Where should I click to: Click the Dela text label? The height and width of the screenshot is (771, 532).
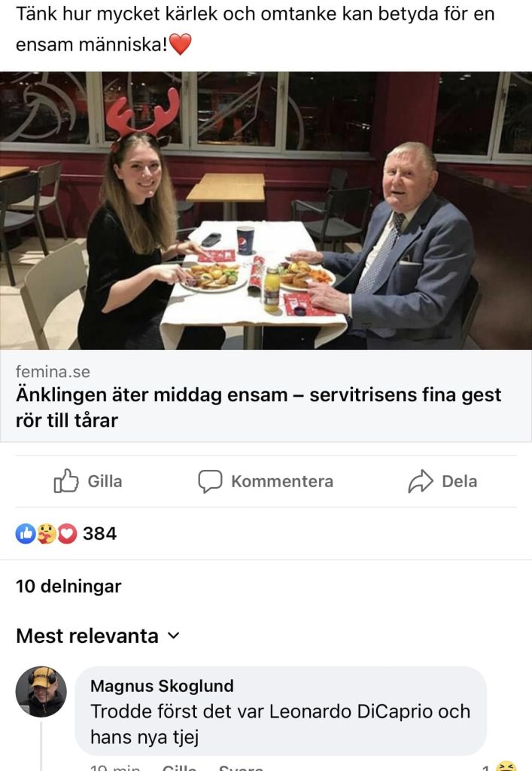459,481
